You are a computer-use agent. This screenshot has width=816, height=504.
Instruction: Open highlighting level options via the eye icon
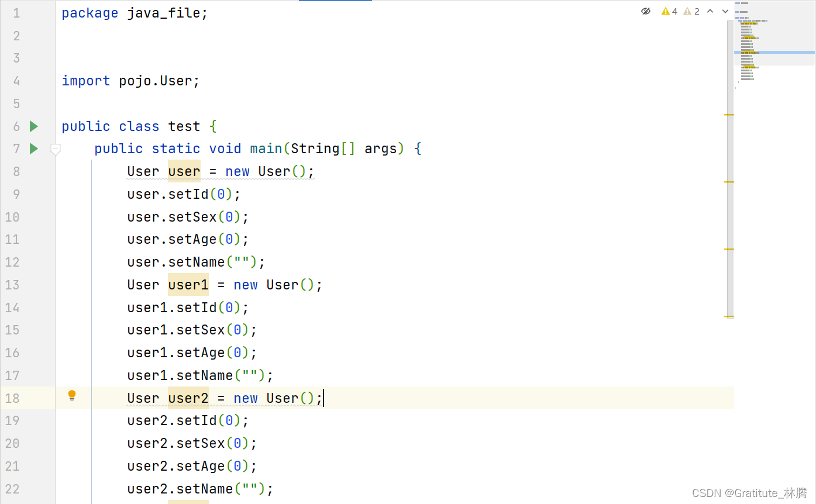tap(646, 11)
